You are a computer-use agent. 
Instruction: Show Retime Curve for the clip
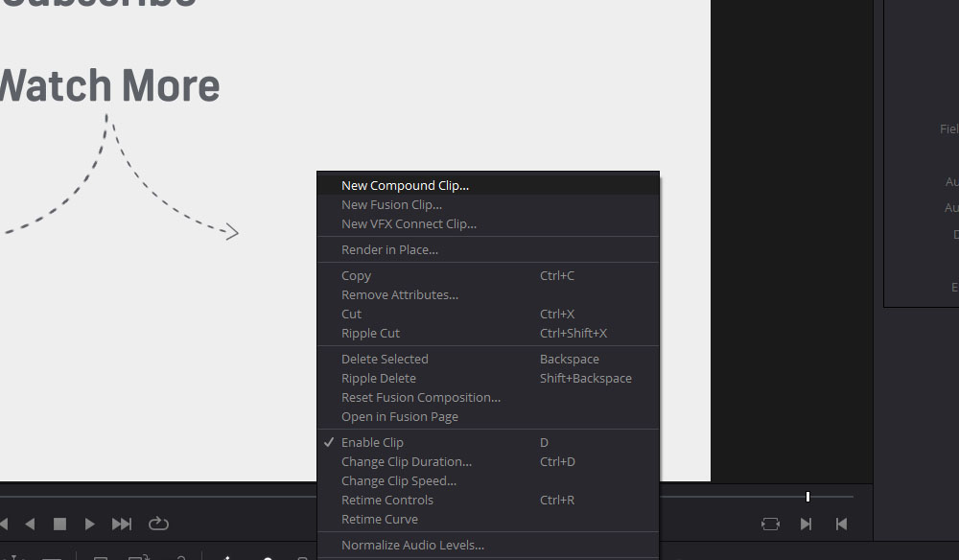tap(379, 520)
